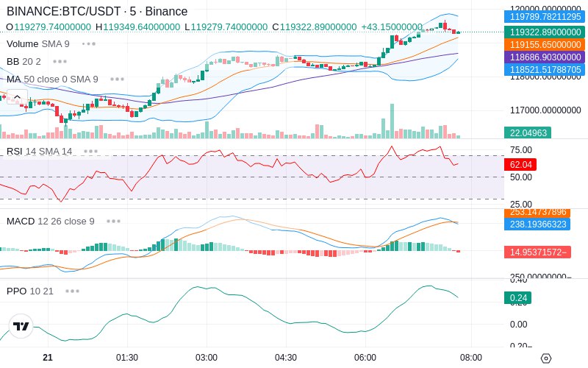
Task: Open chart settings hexagon gear icon
Action: coord(546,358)
